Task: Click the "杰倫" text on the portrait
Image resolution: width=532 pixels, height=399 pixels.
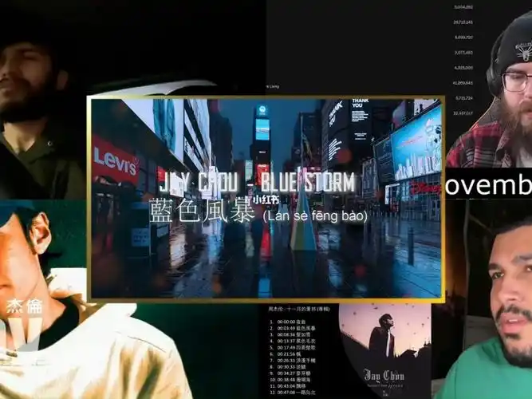Action: pos(25,306)
